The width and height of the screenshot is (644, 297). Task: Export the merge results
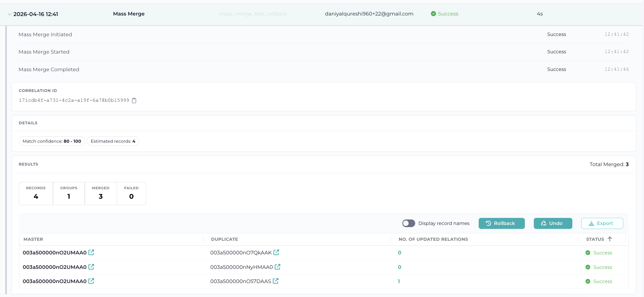tap(602, 223)
